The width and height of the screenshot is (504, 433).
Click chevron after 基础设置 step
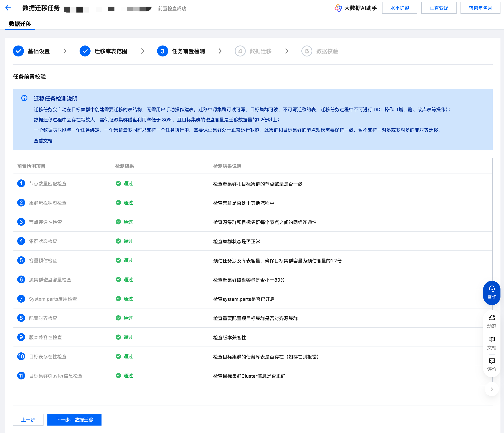(x=65, y=51)
